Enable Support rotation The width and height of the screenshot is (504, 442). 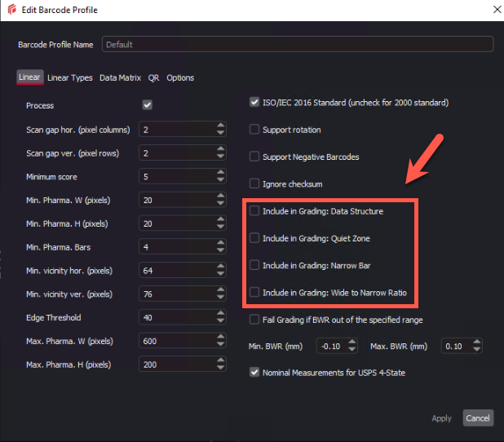[254, 130]
